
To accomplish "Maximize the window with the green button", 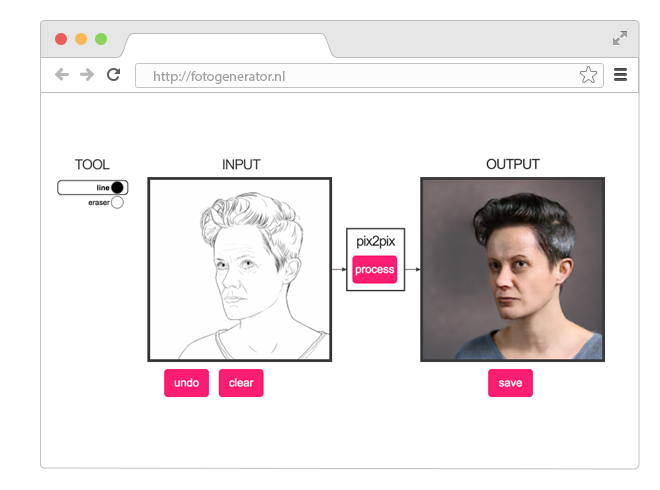I will pyautogui.click(x=101, y=39).
